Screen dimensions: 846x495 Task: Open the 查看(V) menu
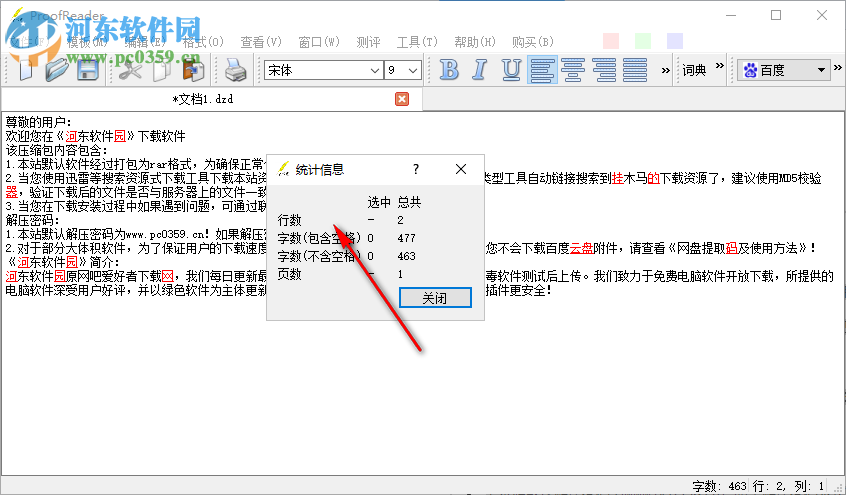click(261, 42)
